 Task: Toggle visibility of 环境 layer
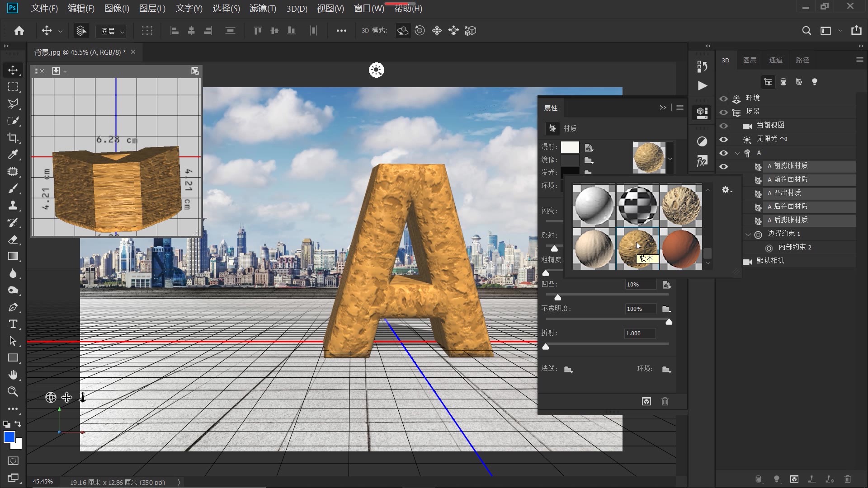tap(724, 99)
